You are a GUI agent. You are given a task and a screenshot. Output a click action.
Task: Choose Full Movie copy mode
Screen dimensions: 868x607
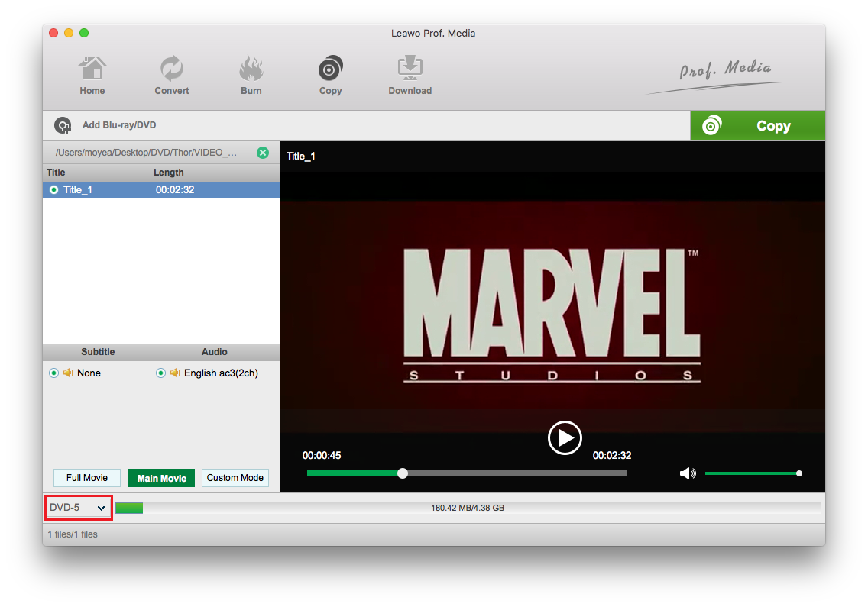point(87,477)
